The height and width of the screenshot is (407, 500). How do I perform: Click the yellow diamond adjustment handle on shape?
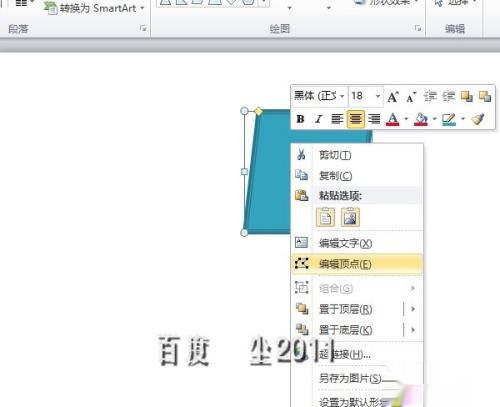(259, 111)
